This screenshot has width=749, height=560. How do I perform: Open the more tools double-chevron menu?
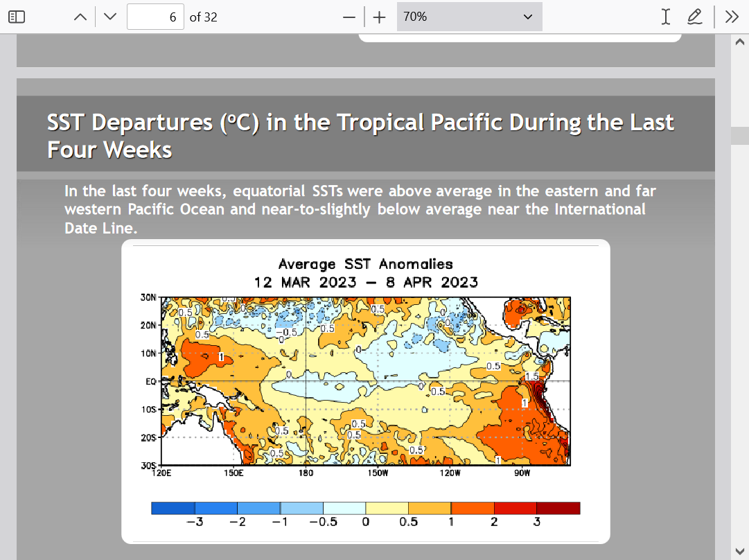point(732,17)
